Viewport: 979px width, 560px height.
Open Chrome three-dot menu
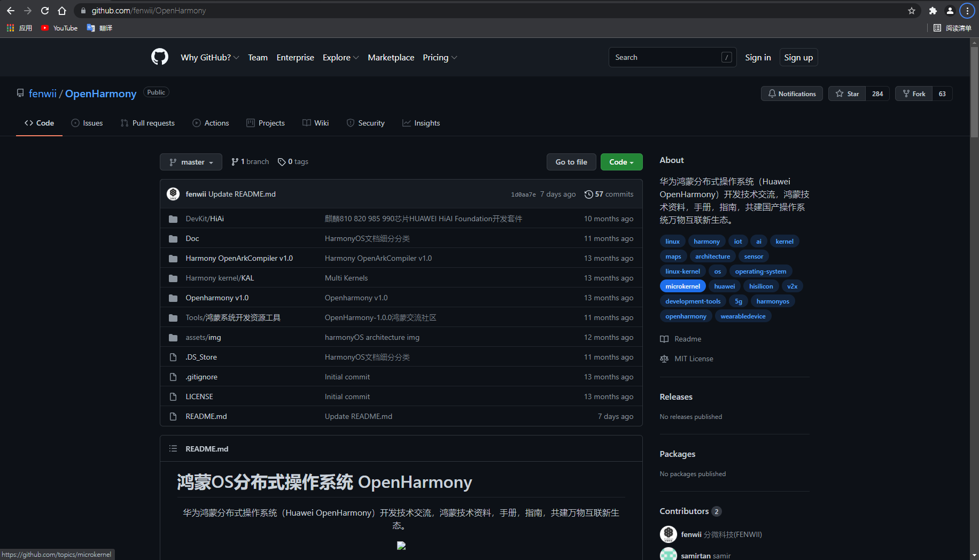(967, 11)
